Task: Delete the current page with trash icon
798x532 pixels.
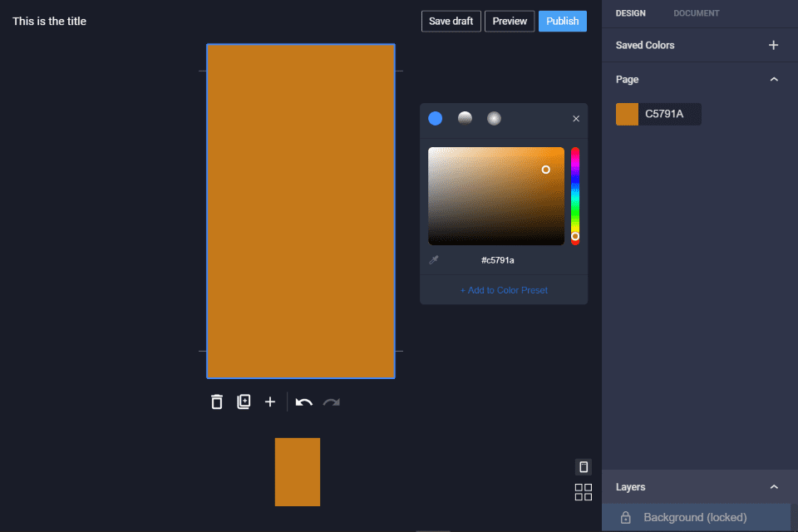Action: coord(217,402)
